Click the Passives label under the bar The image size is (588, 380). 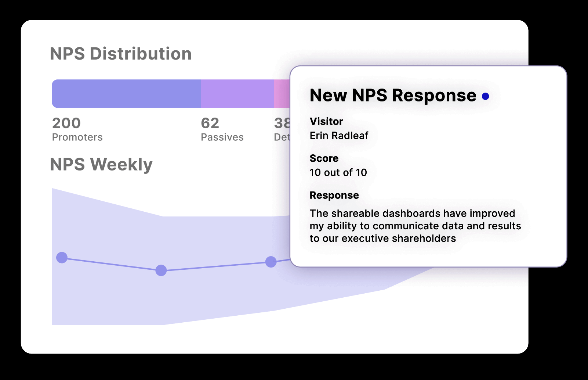click(x=222, y=137)
